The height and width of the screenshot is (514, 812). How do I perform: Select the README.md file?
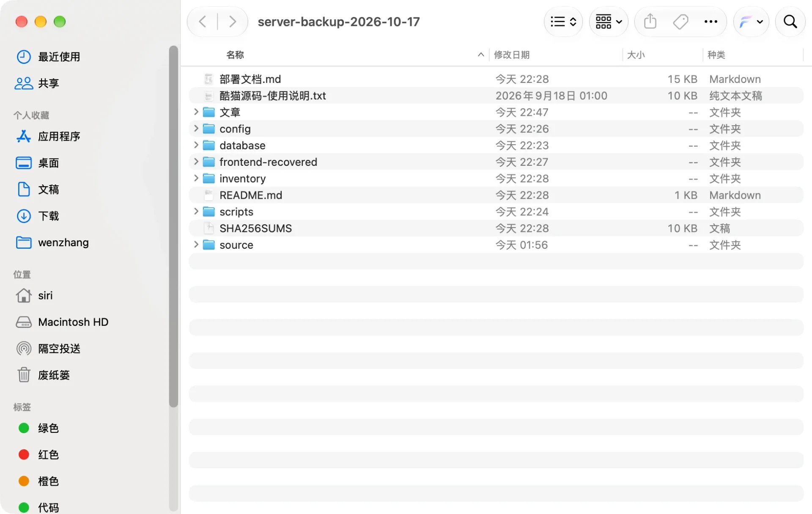[496, 195]
